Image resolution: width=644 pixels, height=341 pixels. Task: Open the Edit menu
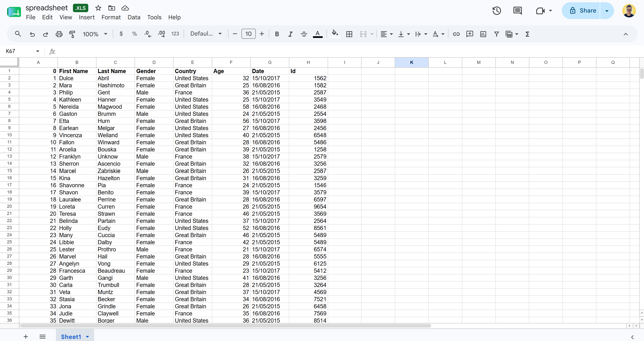click(47, 17)
